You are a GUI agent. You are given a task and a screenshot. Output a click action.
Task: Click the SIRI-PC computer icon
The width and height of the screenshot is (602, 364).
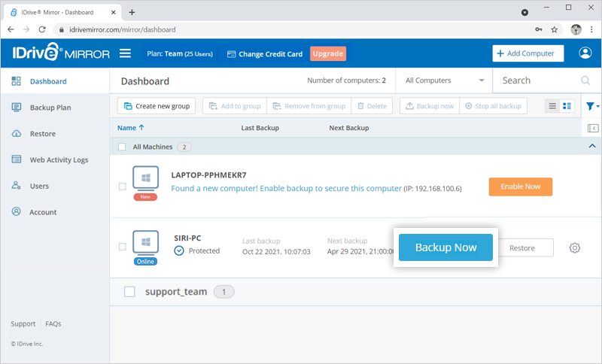(145, 243)
